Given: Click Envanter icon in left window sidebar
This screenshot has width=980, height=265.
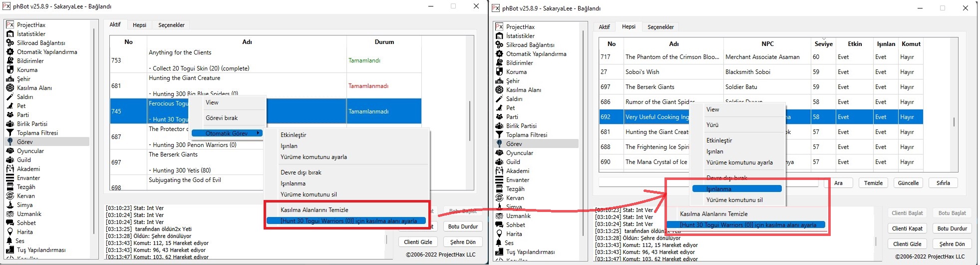Looking at the screenshot, I should (x=10, y=178).
